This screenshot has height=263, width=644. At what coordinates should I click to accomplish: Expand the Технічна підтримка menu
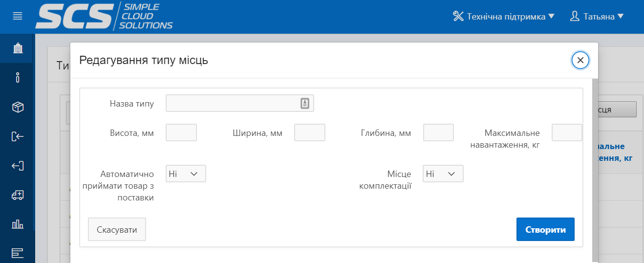pyautogui.click(x=504, y=16)
